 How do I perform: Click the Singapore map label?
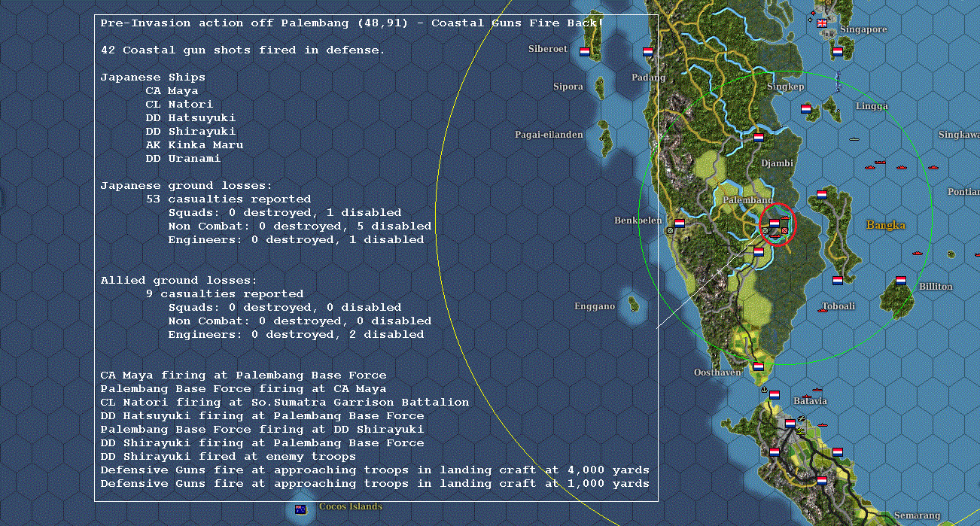point(863,29)
